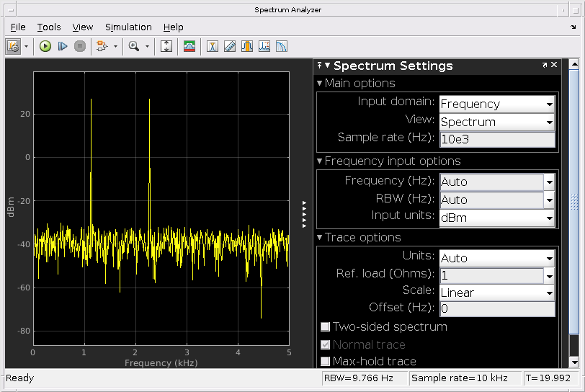This screenshot has width=585, height=392.
Task: Open the Simulation menu
Action: coord(128,27)
